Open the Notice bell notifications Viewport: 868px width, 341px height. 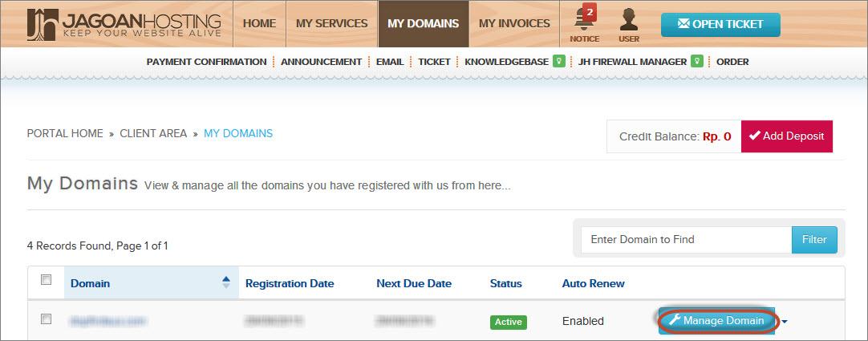coord(584,24)
